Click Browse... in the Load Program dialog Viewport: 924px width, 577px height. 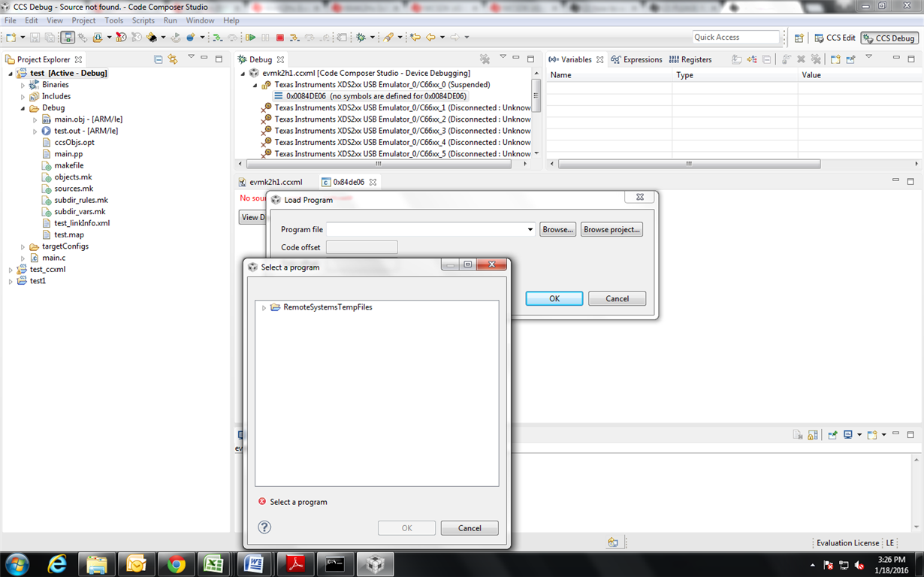(558, 229)
